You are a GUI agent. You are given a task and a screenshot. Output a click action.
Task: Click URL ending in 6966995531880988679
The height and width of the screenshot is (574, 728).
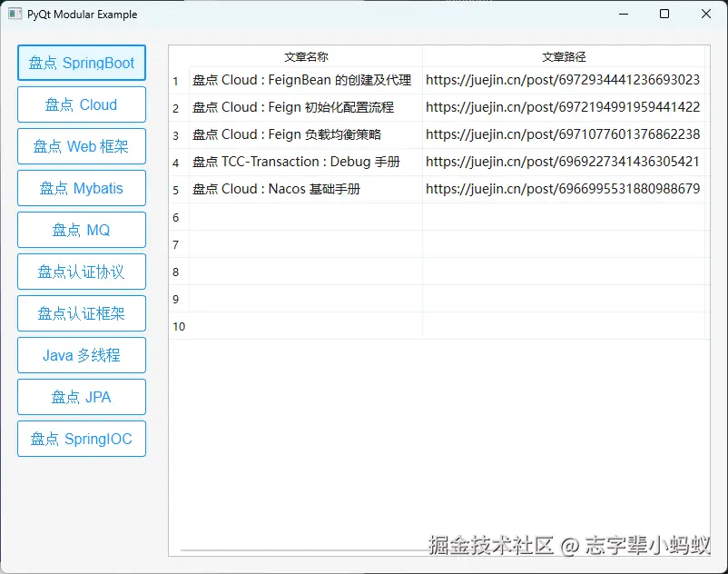pyautogui.click(x=564, y=190)
